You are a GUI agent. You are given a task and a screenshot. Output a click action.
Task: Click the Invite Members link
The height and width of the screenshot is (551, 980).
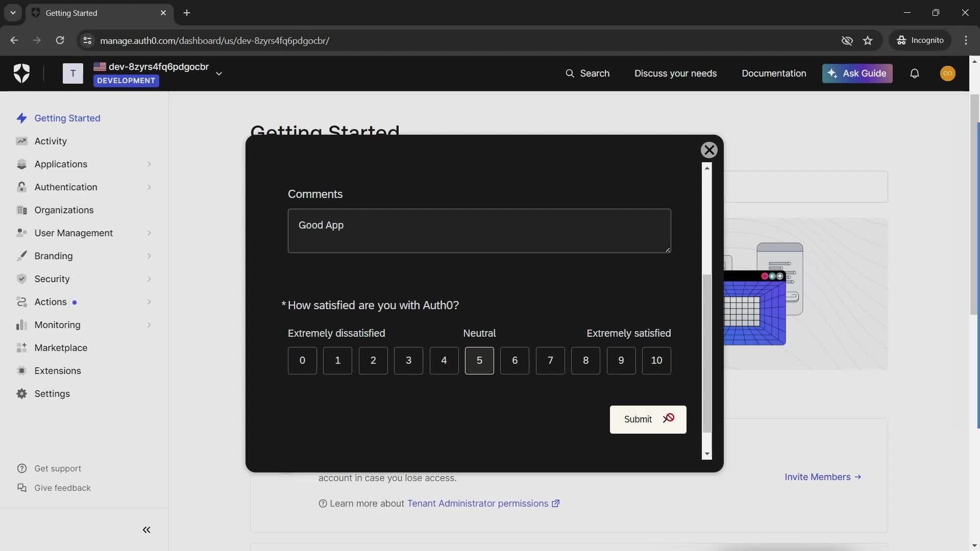[823, 477]
